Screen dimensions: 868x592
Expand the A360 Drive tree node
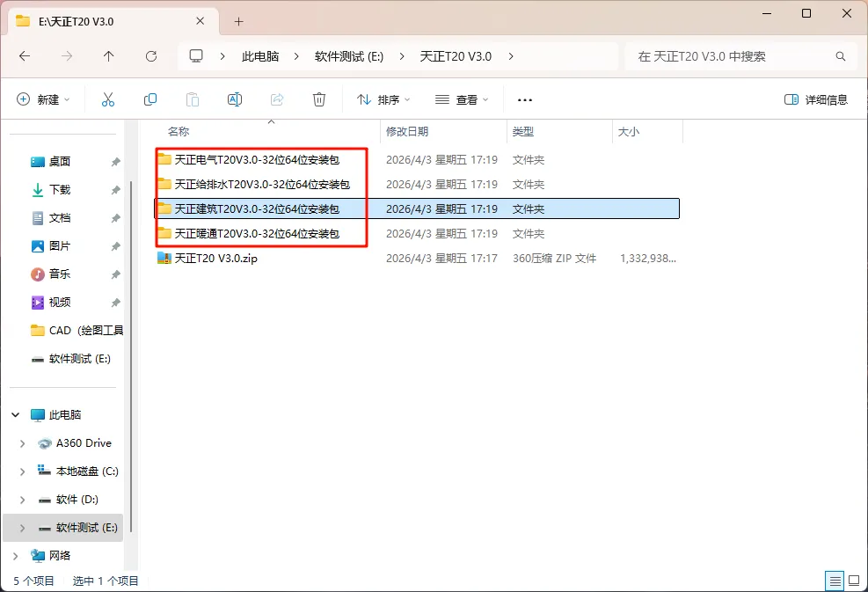pos(22,443)
